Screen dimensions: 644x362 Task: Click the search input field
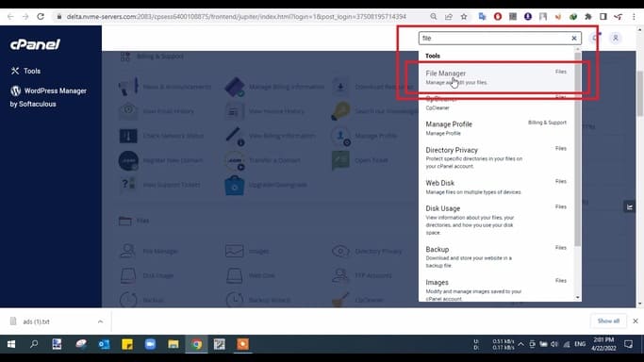tap(494, 38)
